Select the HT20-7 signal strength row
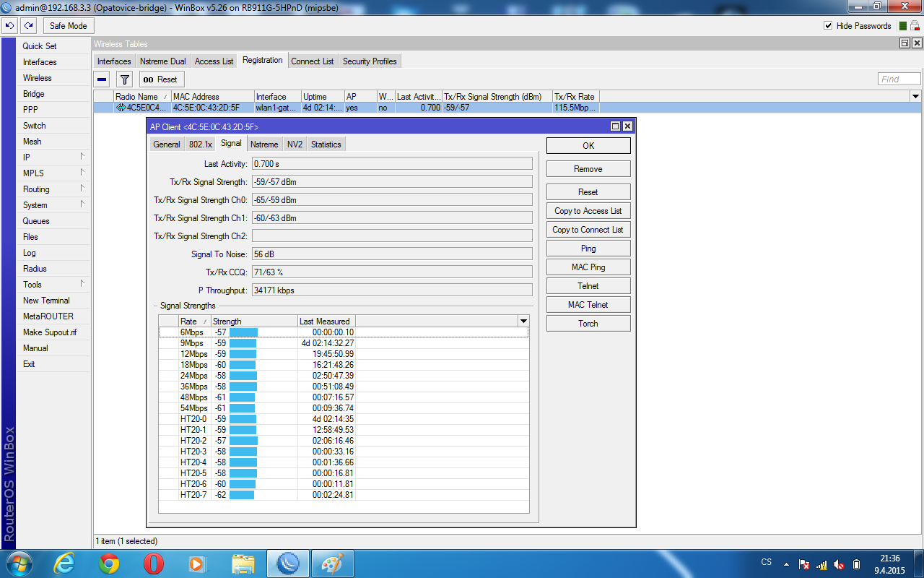The image size is (924, 578). [267, 495]
